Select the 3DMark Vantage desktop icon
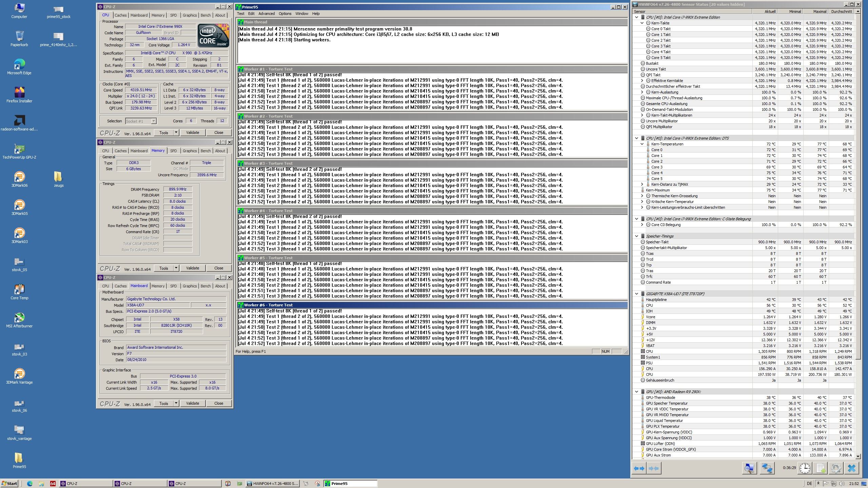The height and width of the screenshot is (488, 868). coord(19,376)
